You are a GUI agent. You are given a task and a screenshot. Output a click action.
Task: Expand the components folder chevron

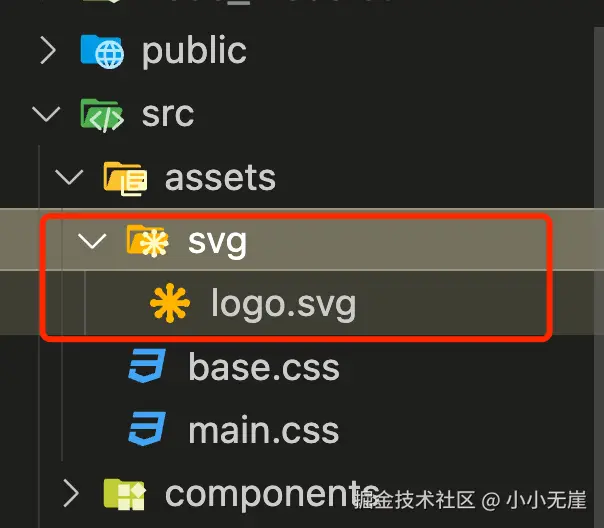71,493
